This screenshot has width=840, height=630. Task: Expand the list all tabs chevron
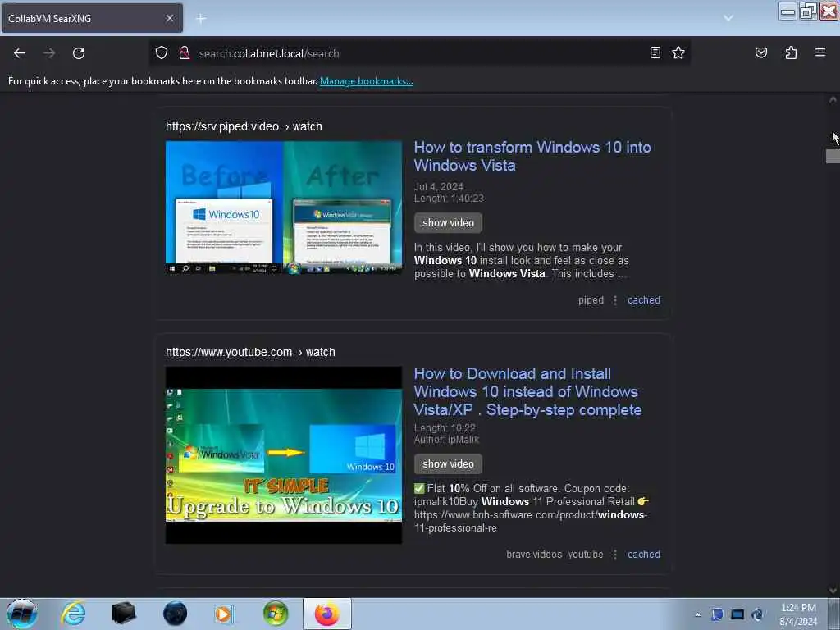[728, 18]
